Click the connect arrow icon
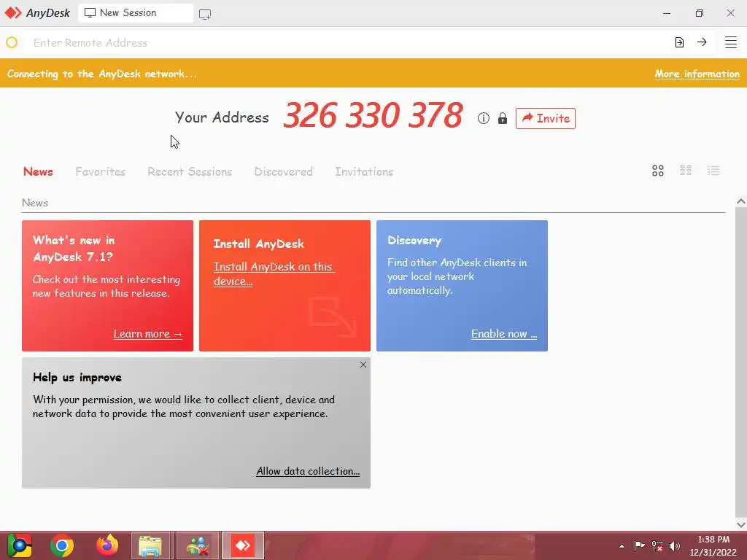Image resolution: width=747 pixels, height=560 pixels. pos(702,42)
